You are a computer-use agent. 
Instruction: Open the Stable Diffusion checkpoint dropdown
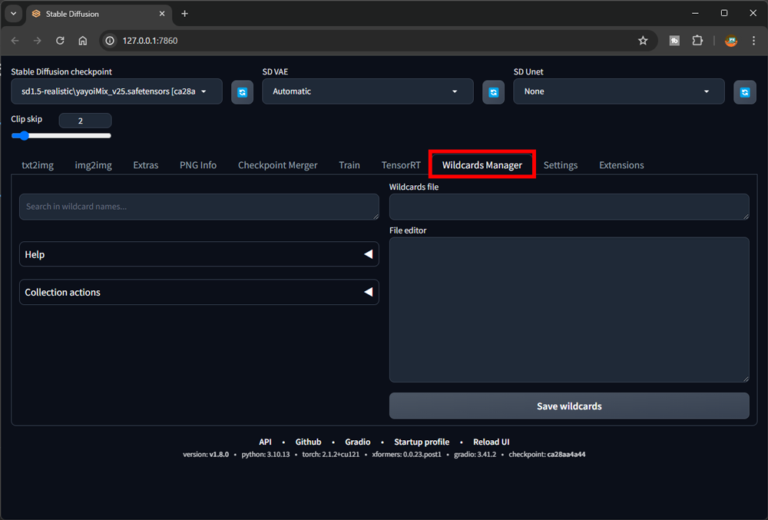tap(116, 92)
